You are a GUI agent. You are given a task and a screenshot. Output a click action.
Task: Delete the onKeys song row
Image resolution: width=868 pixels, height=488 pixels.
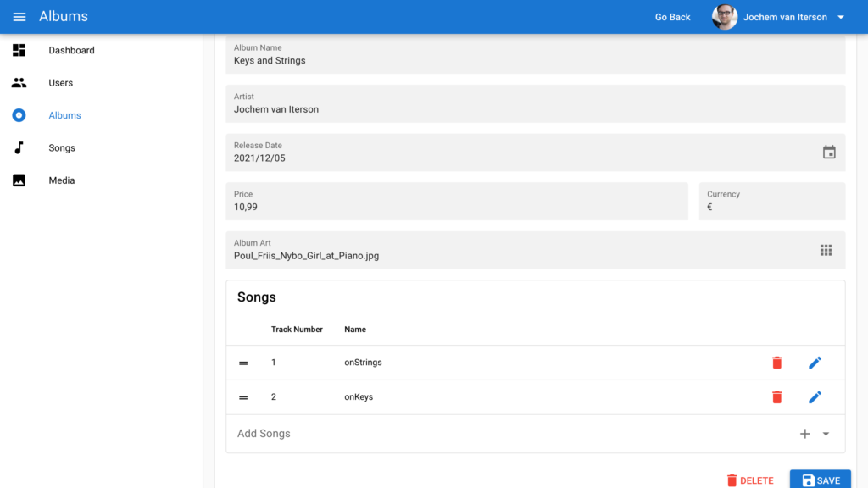pos(776,396)
